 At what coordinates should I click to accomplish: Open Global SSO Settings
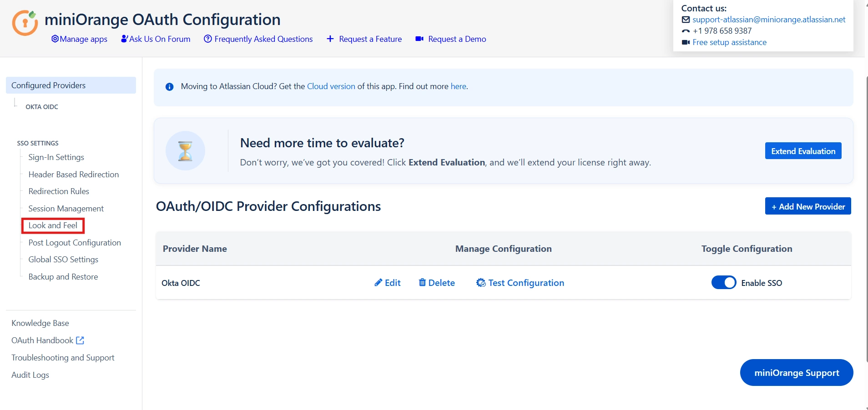click(x=63, y=260)
